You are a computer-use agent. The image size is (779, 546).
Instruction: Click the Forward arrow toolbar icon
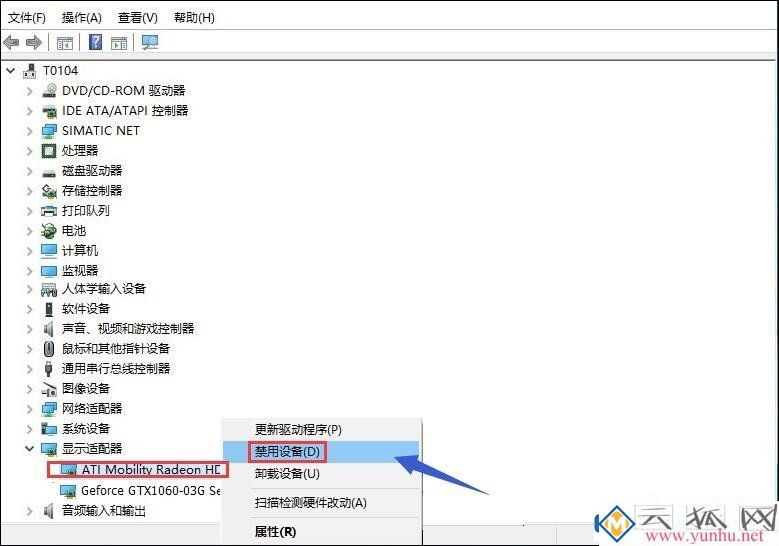coord(34,42)
